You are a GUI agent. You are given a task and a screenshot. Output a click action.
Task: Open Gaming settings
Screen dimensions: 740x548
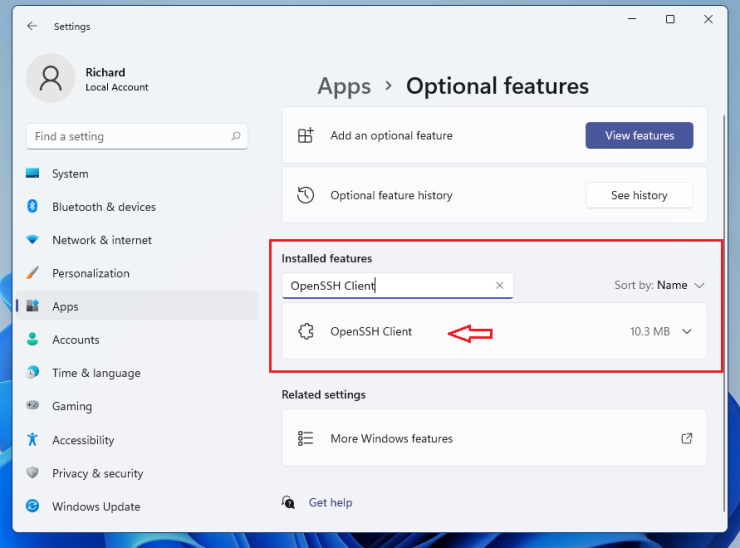click(71, 407)
